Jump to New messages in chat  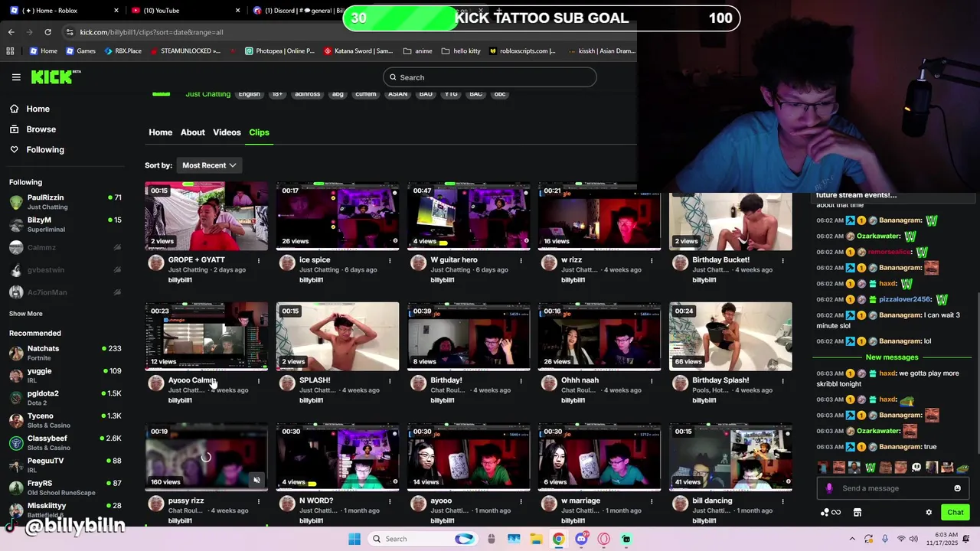point(892,357)
